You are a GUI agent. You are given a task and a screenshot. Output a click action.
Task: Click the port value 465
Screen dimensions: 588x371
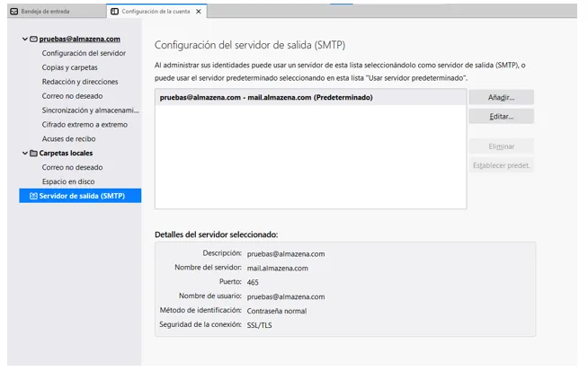click(253, 283)
